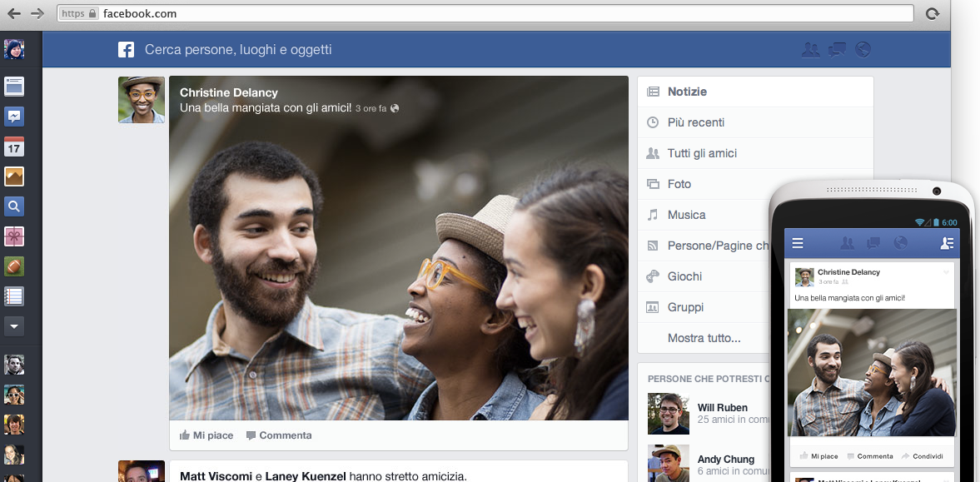Screen dimensions: 980x482
Task: Open the lined notebook icon in sidebar
Action: click(x=14, y=296)
